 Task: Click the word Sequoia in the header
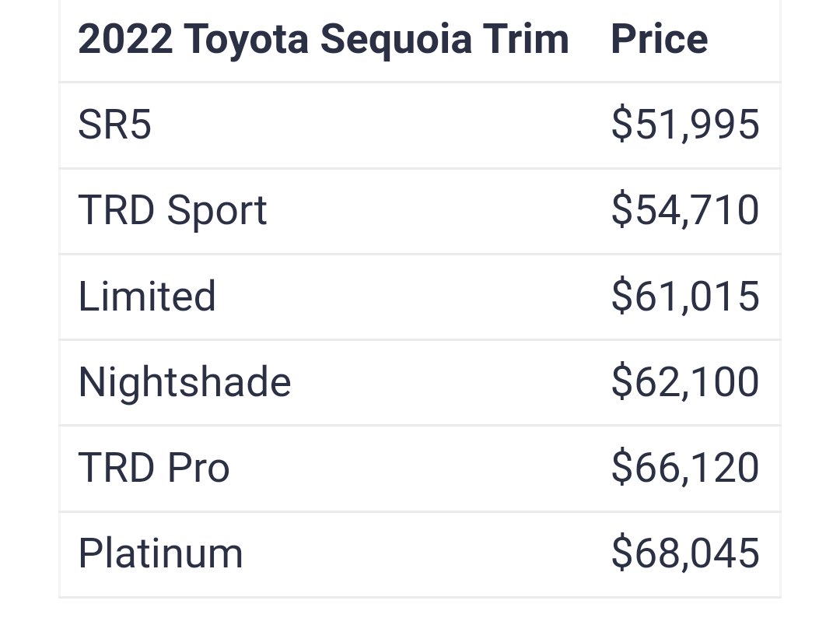(397, 40)
